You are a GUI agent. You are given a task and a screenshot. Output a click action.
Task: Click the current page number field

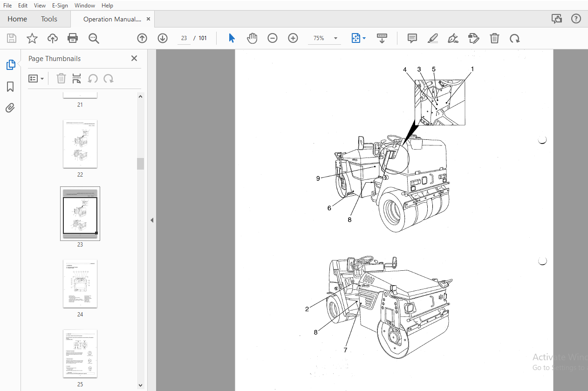point(184,38)
